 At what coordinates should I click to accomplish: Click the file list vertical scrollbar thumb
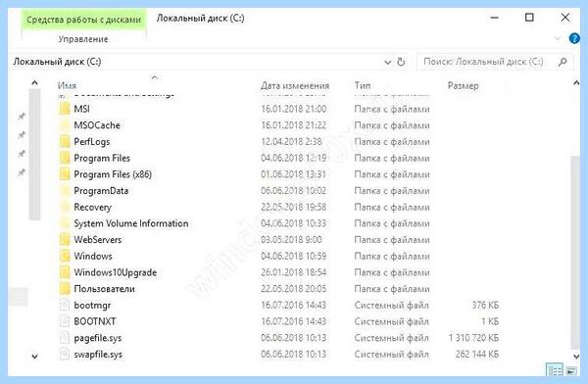click(575, 253)
